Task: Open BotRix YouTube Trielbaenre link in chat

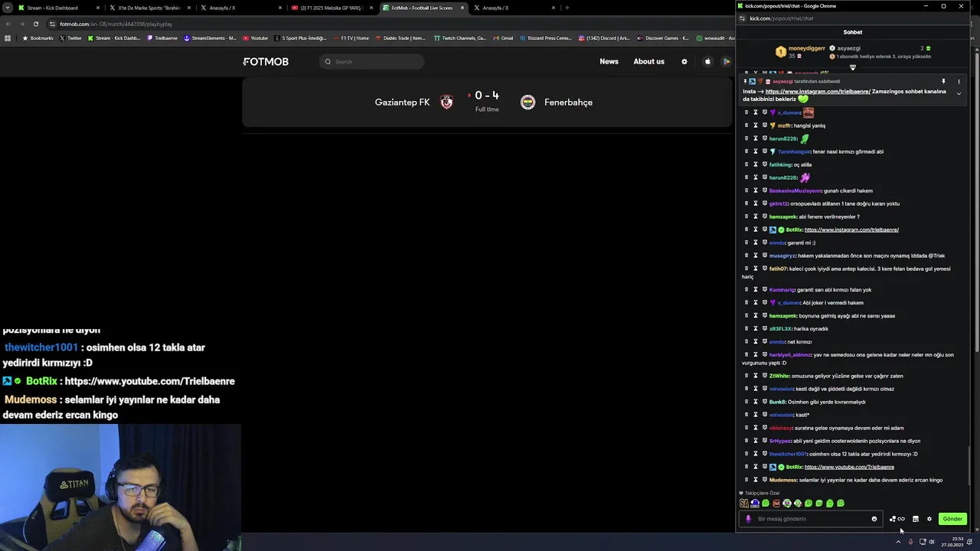Action: (x=849, y=467)
